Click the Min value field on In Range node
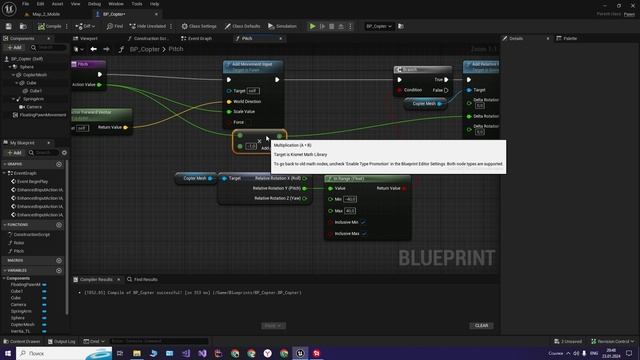 (x=350, y=199)
